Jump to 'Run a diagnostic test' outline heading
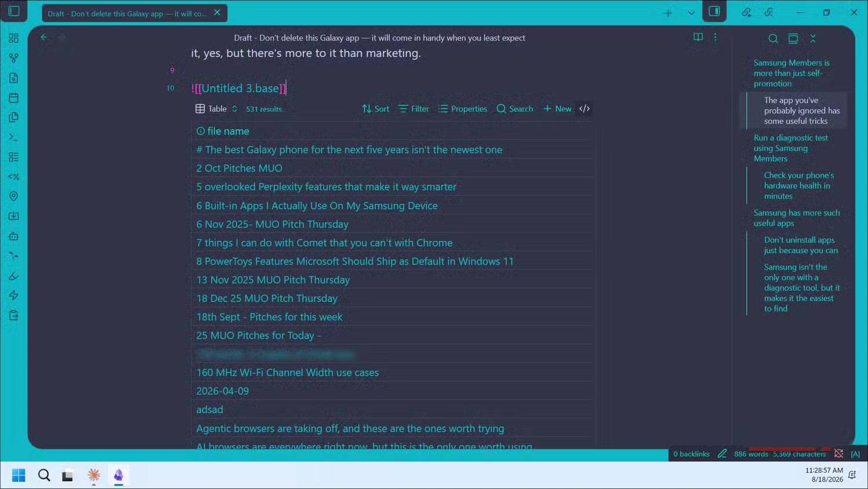 790,148
